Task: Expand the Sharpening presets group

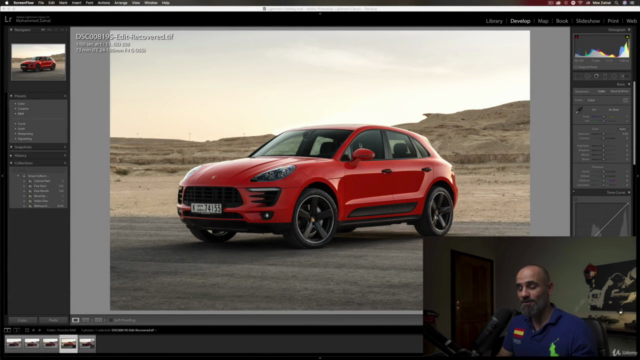Action: (16, 134)
